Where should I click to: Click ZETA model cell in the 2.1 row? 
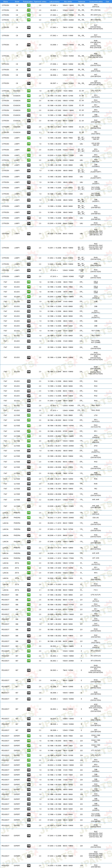[x=17, y=590]
